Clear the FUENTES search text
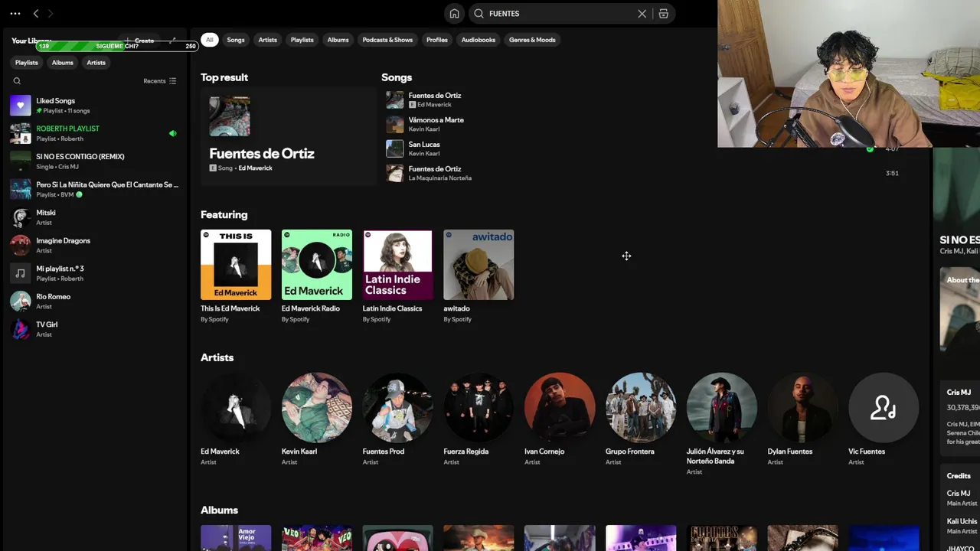Image resolution: width=980 pixels, height=551 pixels. pyautogui.click(x=642, y=14)
